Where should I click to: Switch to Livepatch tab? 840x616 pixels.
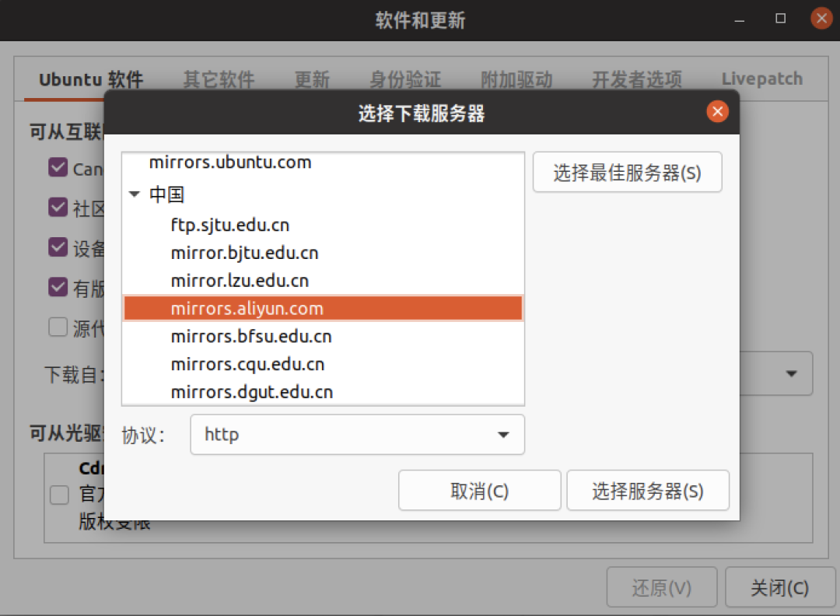coord(761,79)
